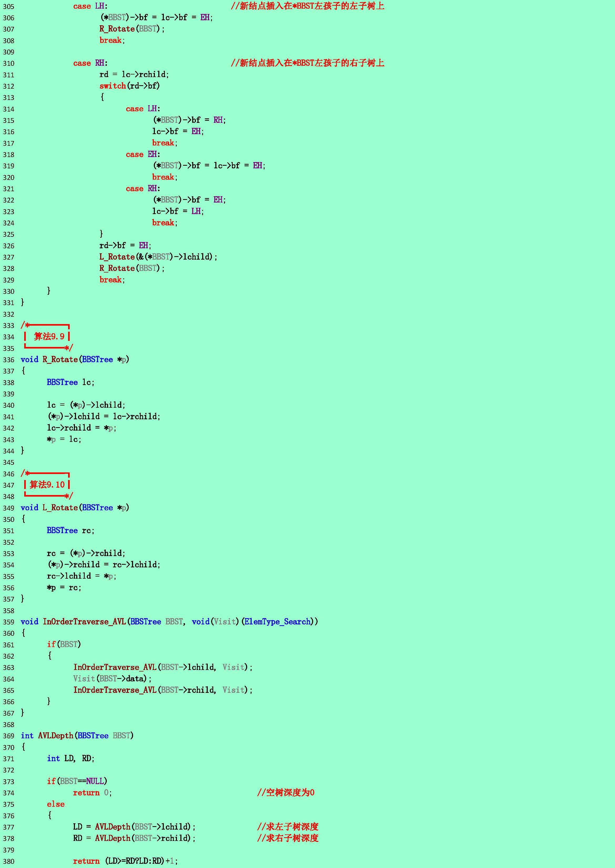Click 'case EH:' on line 318
Viewport: 615px width, 868px height.
(143, 154)
